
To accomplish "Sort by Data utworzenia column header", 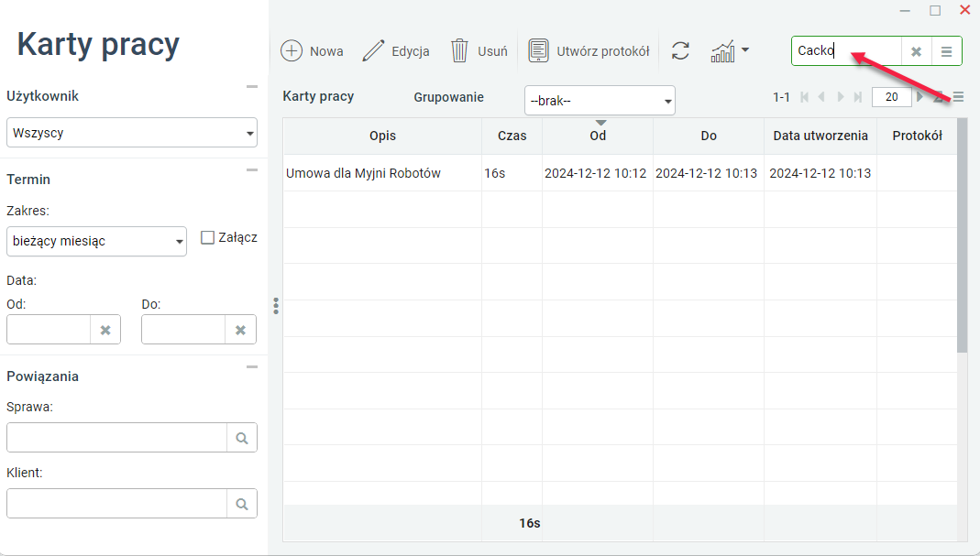I will point(820,136).
